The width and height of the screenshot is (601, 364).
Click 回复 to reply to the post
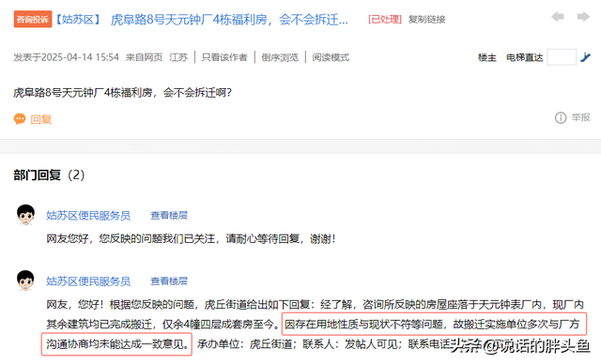click(41, 119)
